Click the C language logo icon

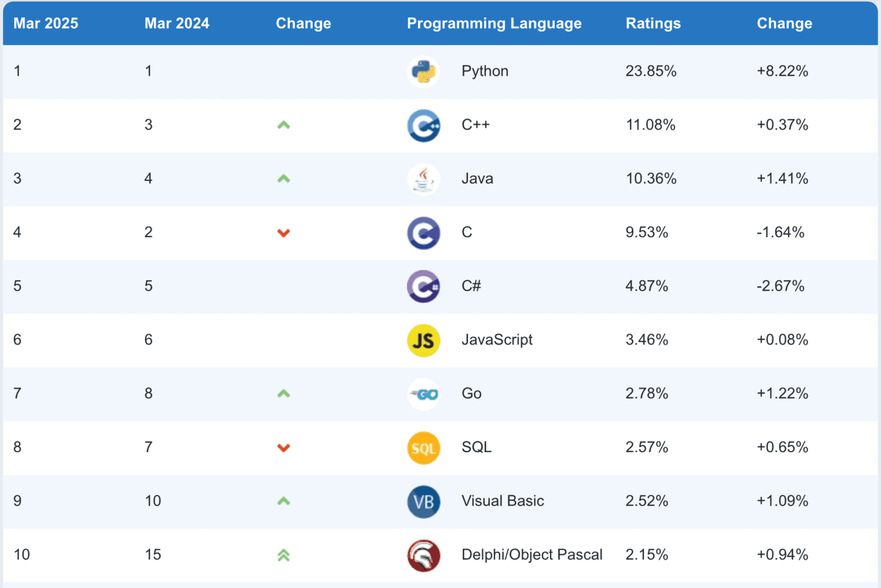tap(423, 233)
